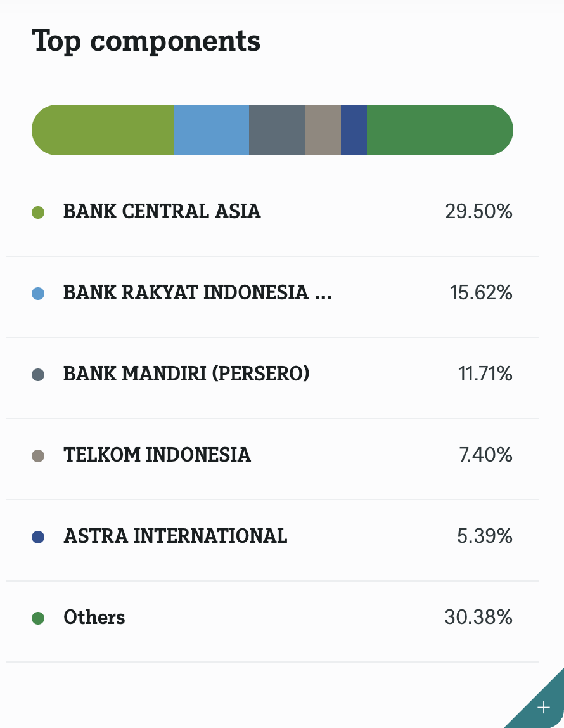Select the BANK CENTRAL ASIA row
The width and height of the screenshot is (564, 728).
[x=272, y=212]
